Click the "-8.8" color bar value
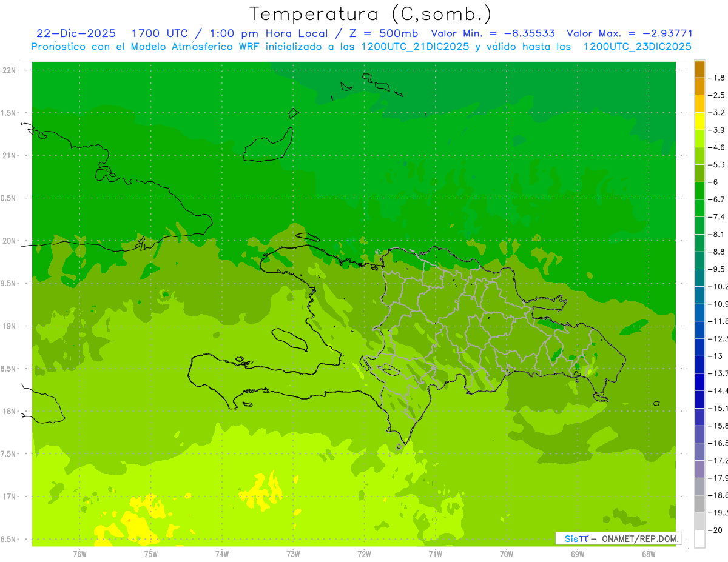The height and width of the screenshot is (562, 728). (716, 252)
